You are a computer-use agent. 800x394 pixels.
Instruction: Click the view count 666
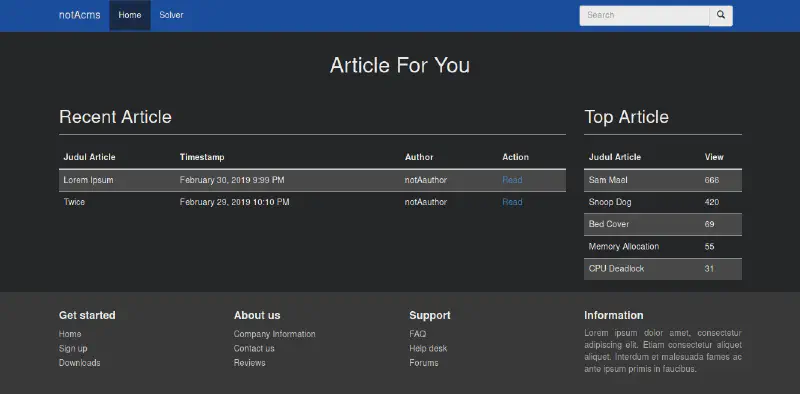(712, 180)
